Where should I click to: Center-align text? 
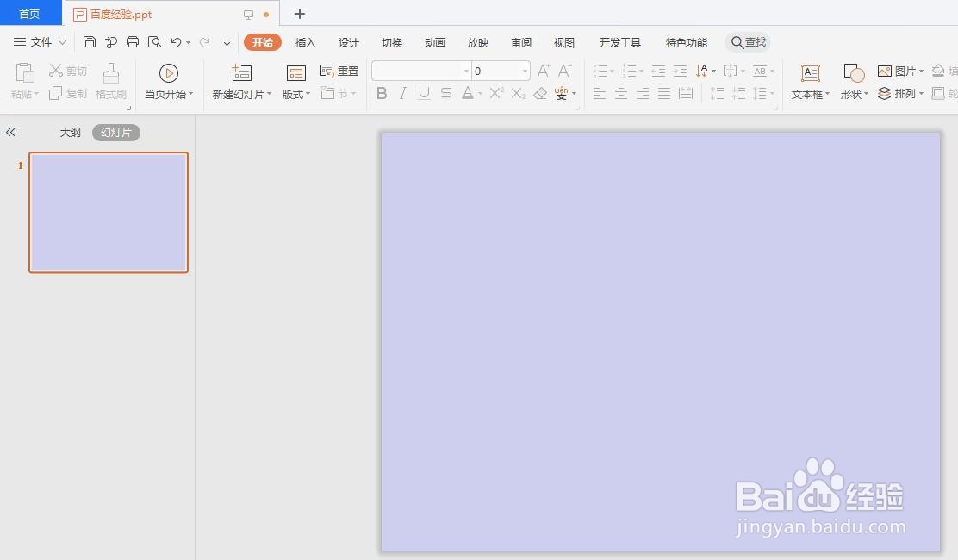click(621, 93)
